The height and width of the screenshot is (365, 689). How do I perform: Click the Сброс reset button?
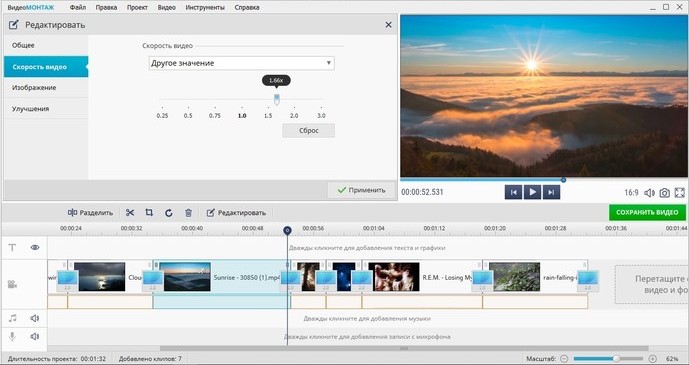click(x=308, y=130)
